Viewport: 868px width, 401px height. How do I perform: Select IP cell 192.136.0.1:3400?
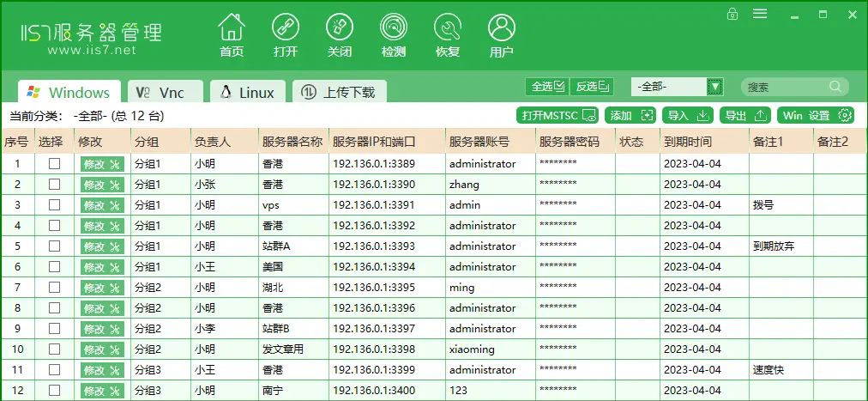point(387,391)
